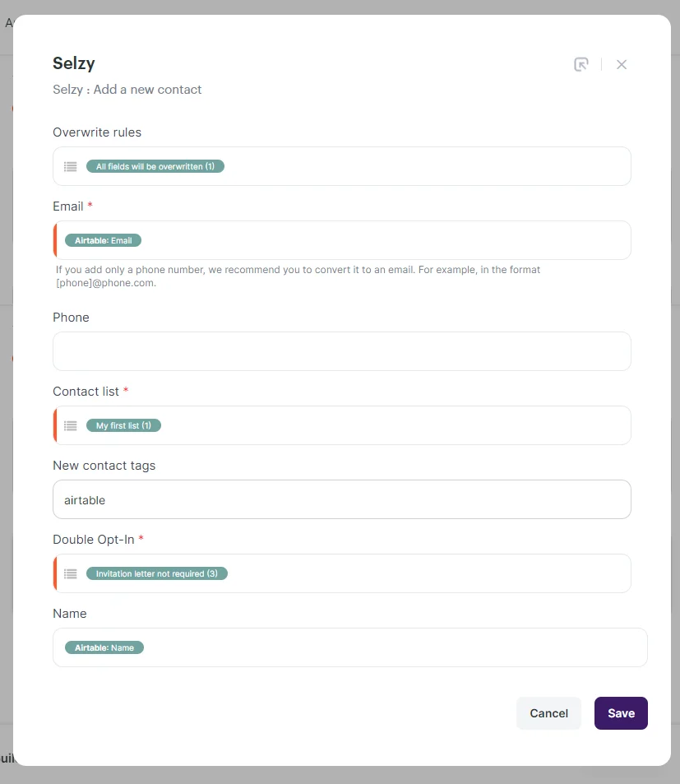Open the 'My first list' contact list selector

point(123,425)
